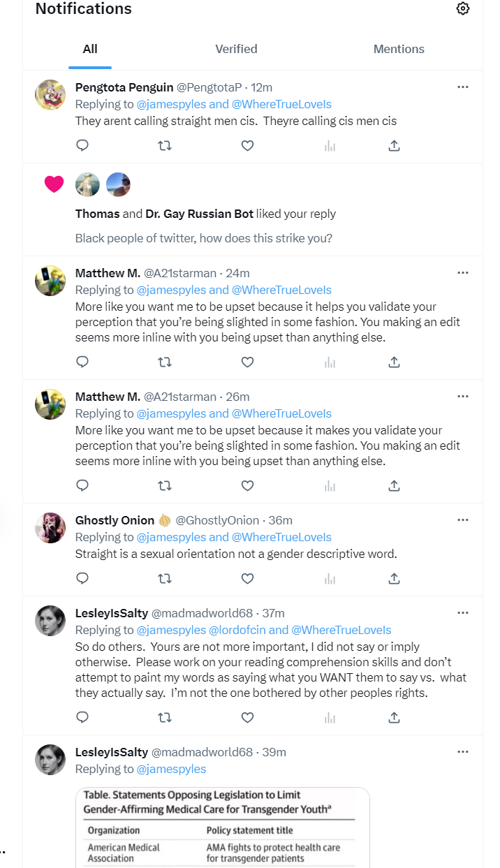Switch to the Verified tab
Screen dimensions: 500x868
point(236,49)
